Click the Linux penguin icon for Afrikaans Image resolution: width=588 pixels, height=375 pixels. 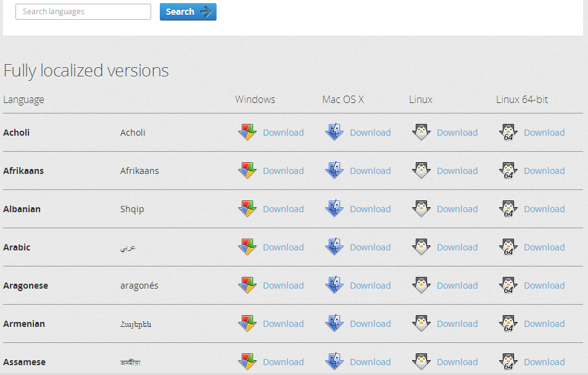421,170
